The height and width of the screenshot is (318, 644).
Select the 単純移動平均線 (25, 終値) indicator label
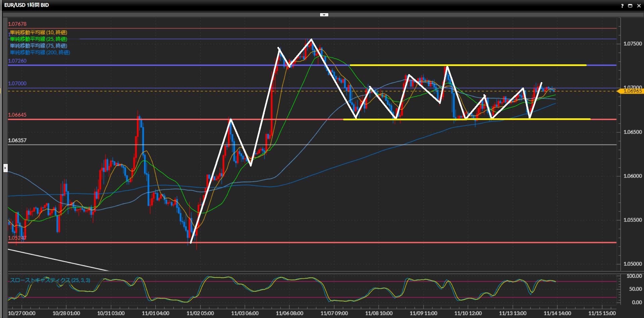click(x=39, y=39)
